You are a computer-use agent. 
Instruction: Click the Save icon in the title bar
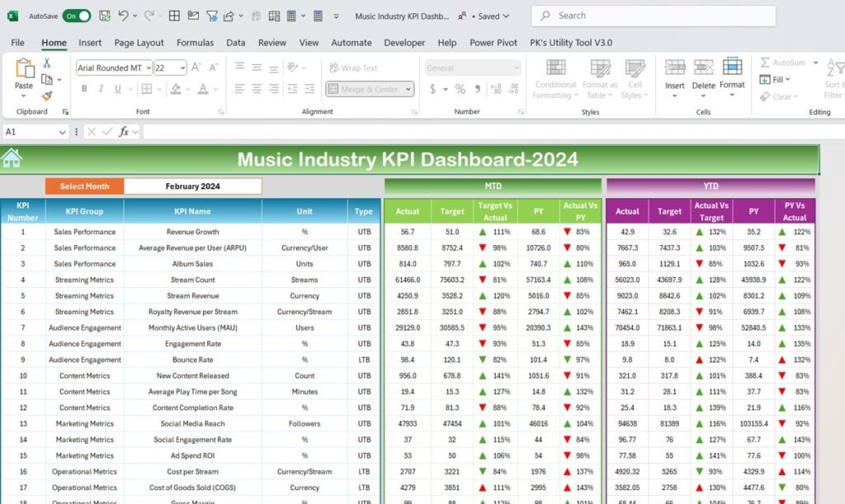[105, 16]
